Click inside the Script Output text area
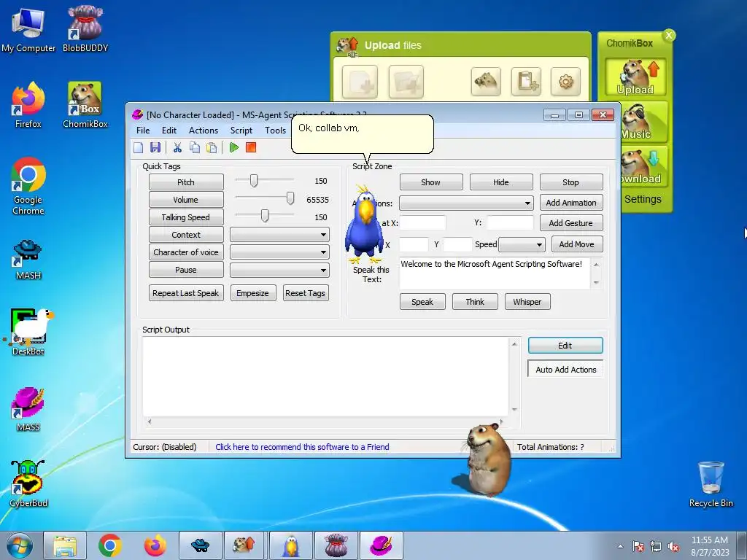The height and width of the screenshot is (560, 747). click(x=325, y=376)
